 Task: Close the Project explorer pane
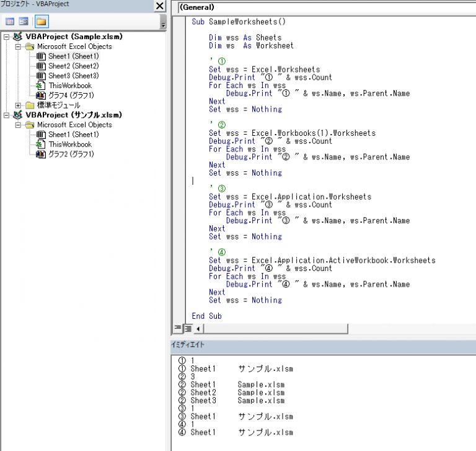pyautogui.click(x=160, y=6)
